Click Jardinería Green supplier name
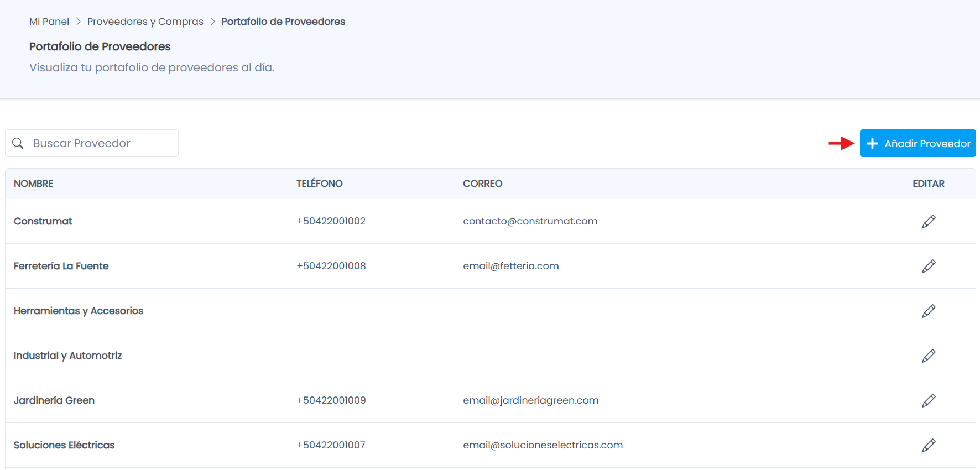The width and height of the screenshot is (980, 470). [54, 400]
